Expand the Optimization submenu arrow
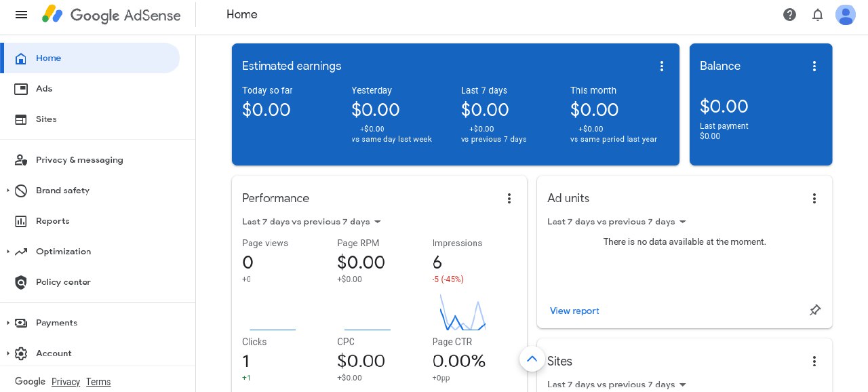Viewport: 868px width, 392px height. pyautogui.click(x=8, y=252)
